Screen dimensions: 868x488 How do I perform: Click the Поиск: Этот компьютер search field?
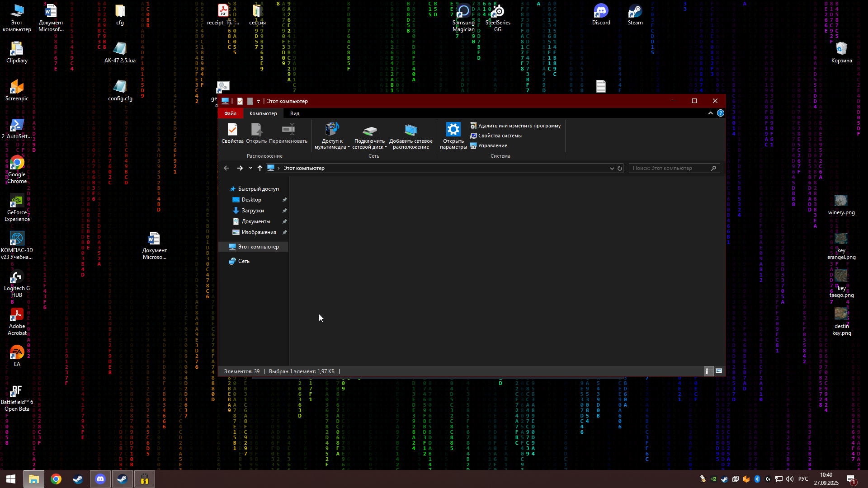674,168
